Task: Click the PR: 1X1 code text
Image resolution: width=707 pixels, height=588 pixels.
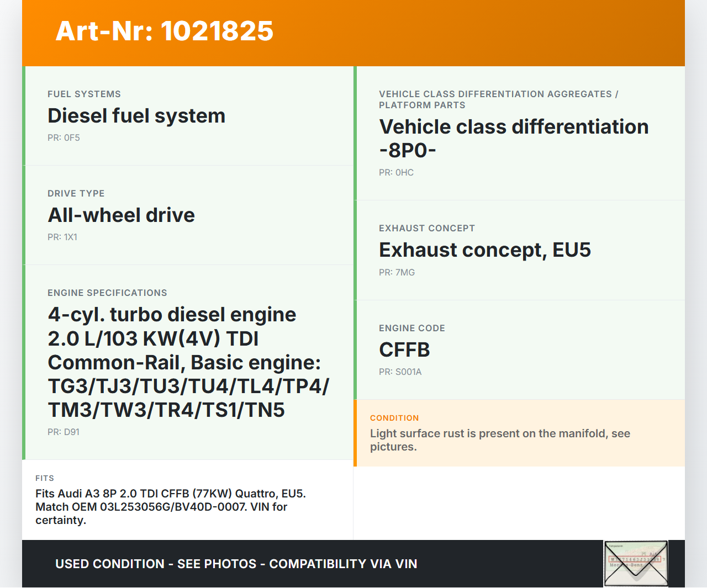Action: click(x=62, y=237)
